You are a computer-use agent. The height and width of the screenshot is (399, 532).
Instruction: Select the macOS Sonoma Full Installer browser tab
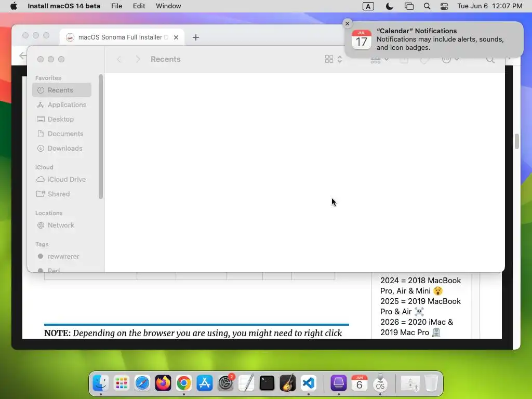tap(122, 37)
